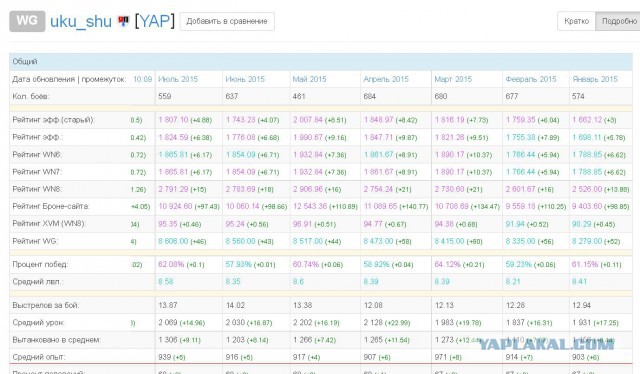Open the Март 2015 period link
Screen dimensions: 640x374
453,79
